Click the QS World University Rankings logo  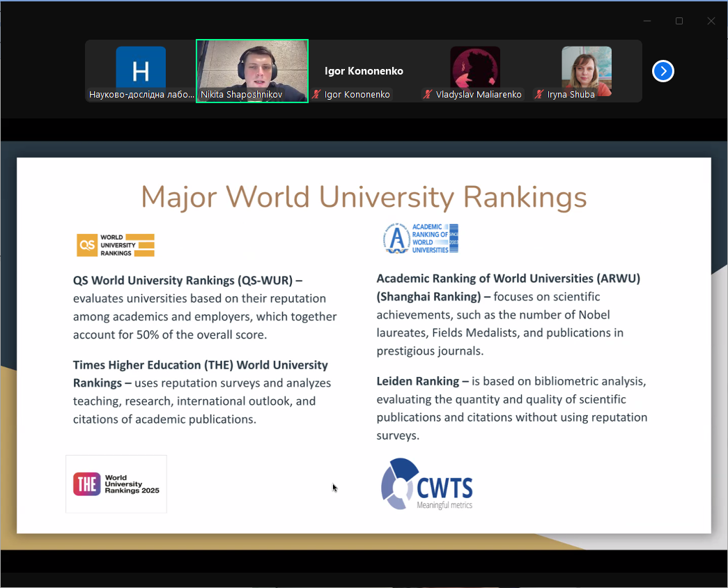click(x=116, y=245)
